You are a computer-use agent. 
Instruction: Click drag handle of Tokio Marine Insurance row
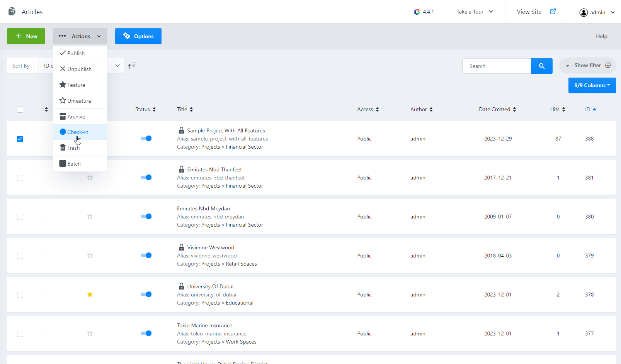click(46, 334)
